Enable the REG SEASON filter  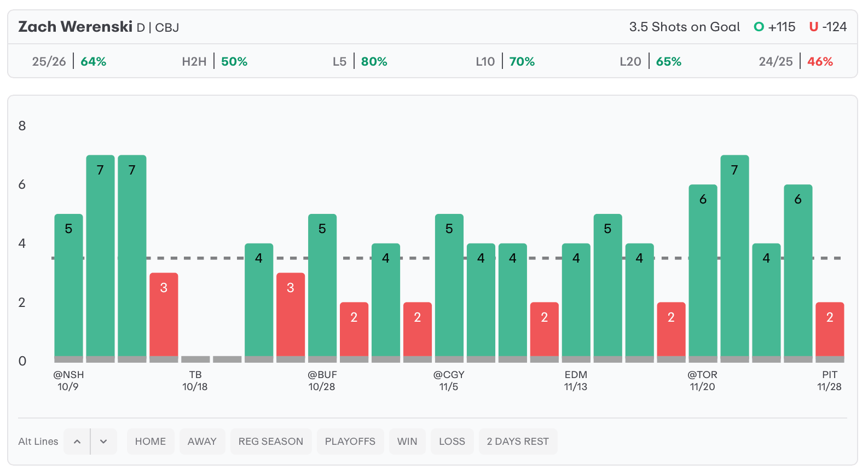270,442
